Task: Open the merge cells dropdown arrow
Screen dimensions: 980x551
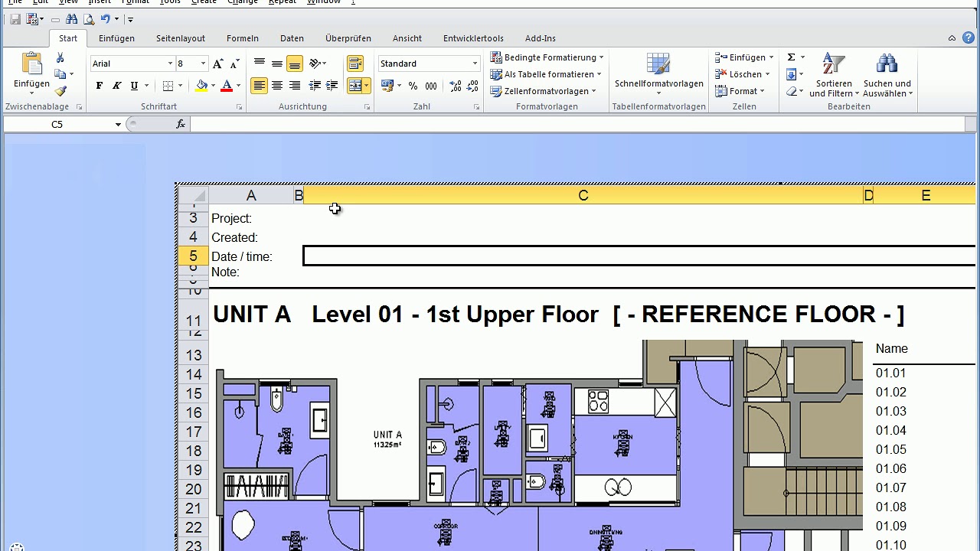Action: [367, 86]
